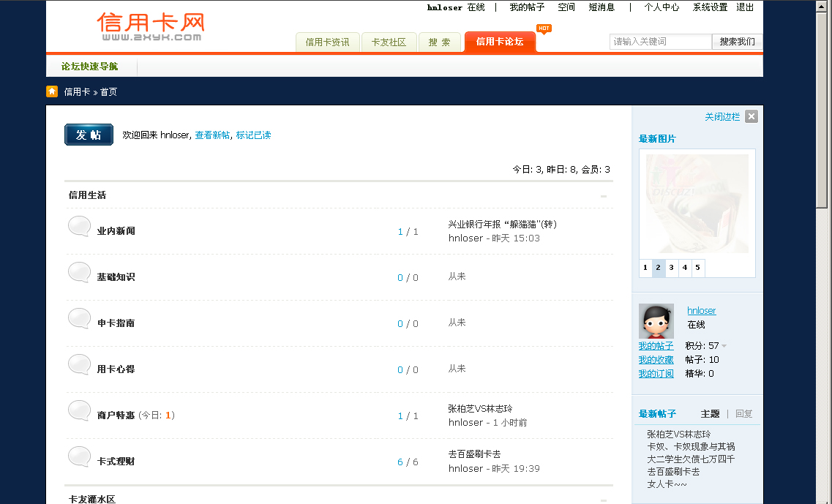Open 我的帖子 link under avatar
Viewport: 832px width, 504px height.
coord(656,346)
